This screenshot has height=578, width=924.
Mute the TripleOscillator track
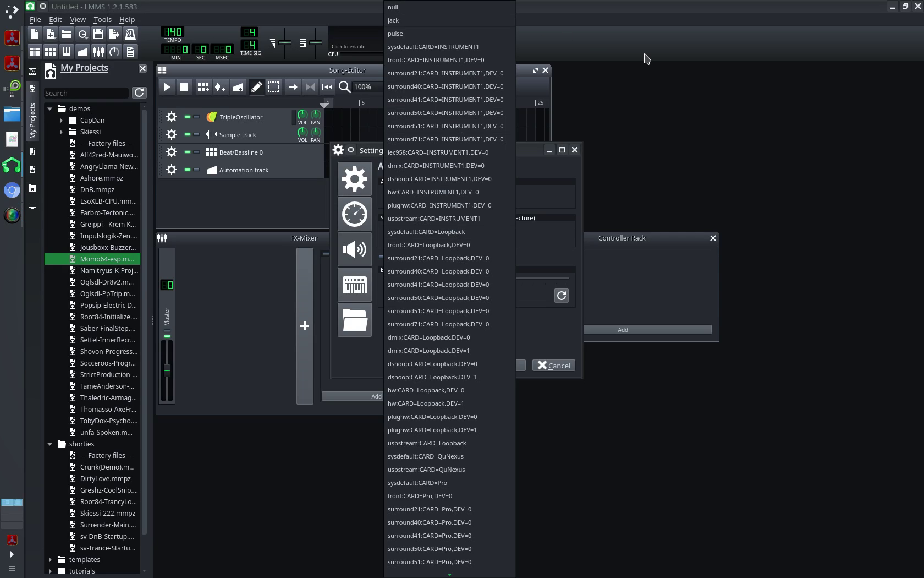tap(188, 117)
